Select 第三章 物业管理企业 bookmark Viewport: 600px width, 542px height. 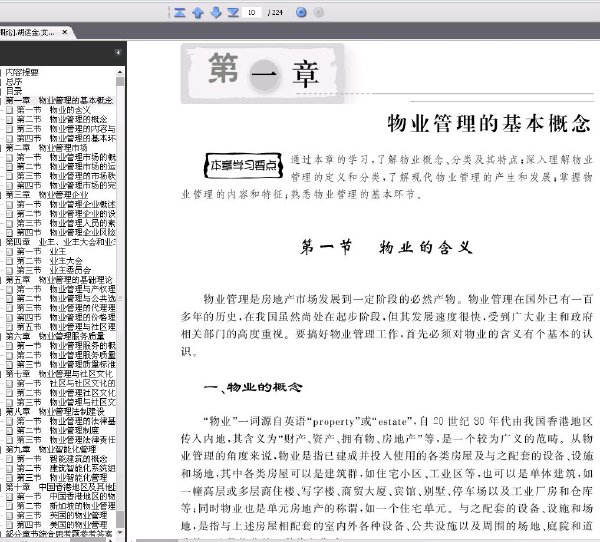[x=46, y=194]
